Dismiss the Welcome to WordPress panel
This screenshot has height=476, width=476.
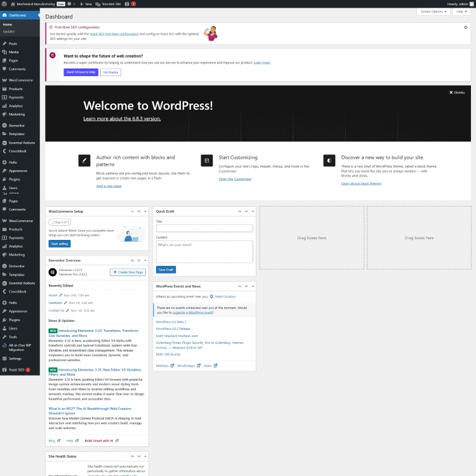click(x=457, y=92)
